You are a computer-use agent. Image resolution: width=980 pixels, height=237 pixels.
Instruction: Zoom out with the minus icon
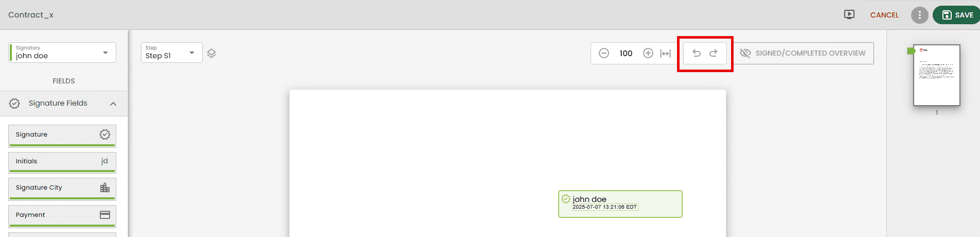(x=604, y=53)
